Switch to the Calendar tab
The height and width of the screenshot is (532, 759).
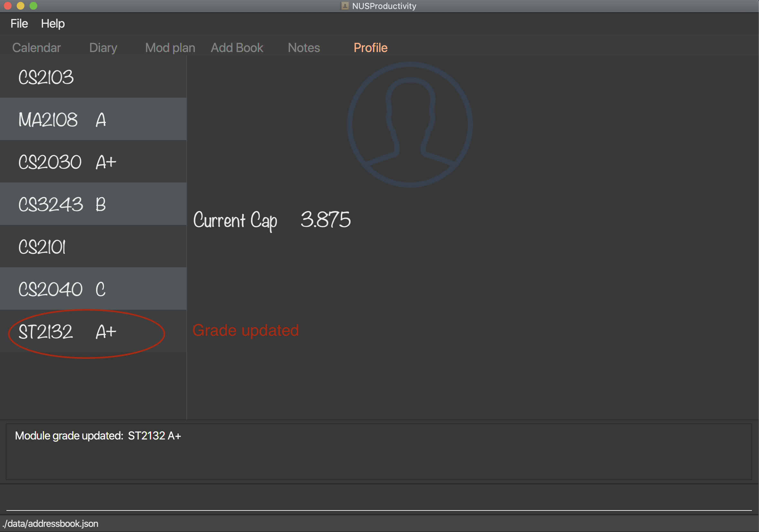coord(36,48)
